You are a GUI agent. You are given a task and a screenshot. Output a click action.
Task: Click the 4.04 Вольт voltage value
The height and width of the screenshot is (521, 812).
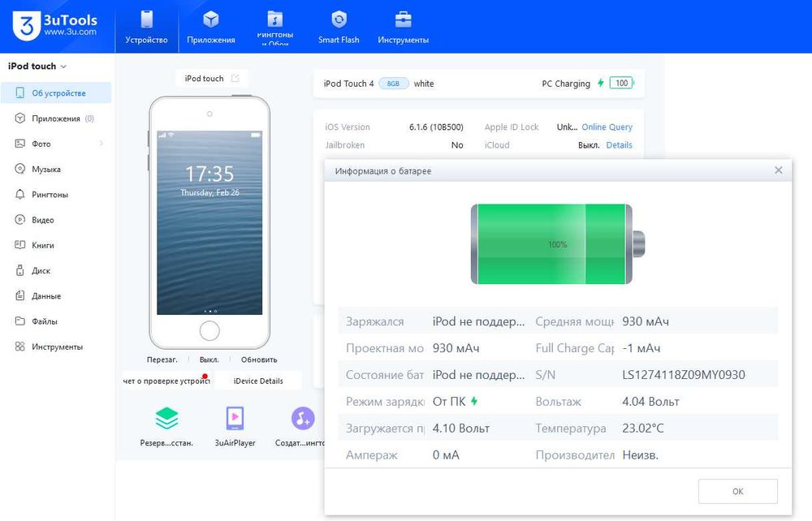pyautogui.click(x=650, y=402)
